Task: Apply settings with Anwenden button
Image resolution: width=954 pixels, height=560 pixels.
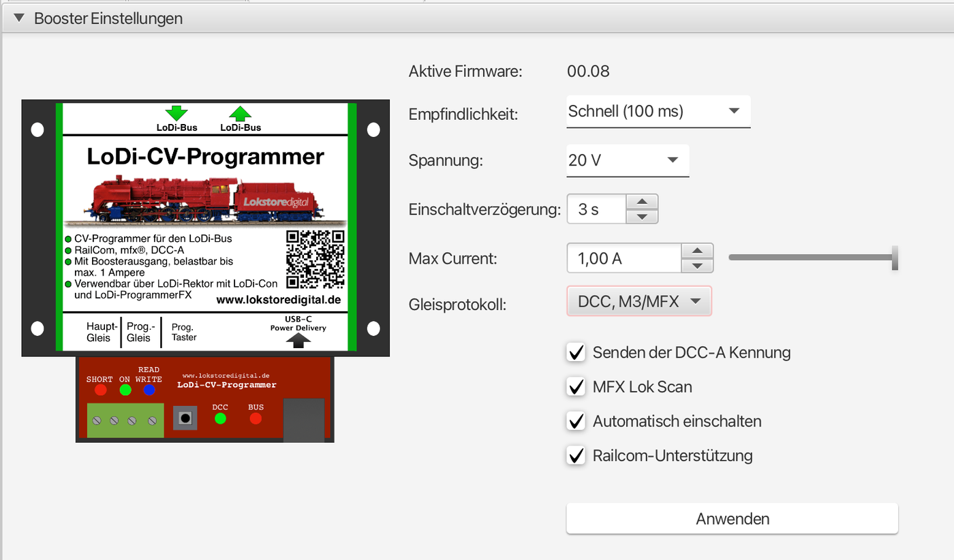Action: click(732, 518)
